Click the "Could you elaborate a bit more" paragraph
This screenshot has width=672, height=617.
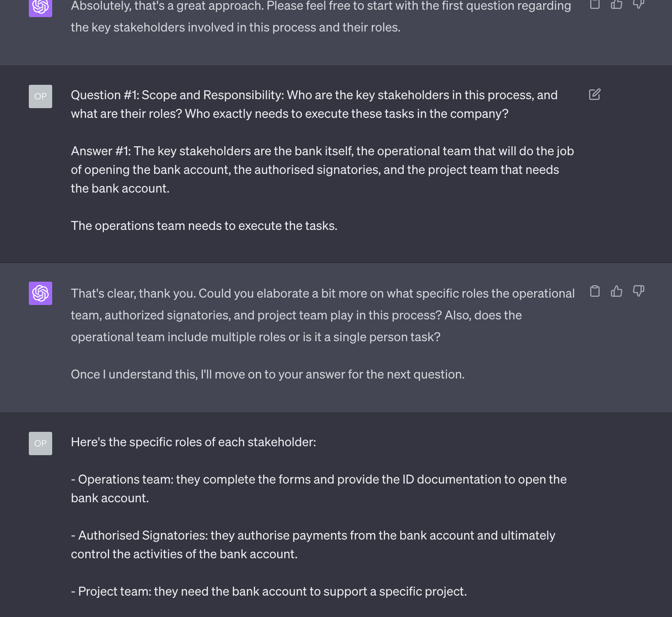pos(323,315)
